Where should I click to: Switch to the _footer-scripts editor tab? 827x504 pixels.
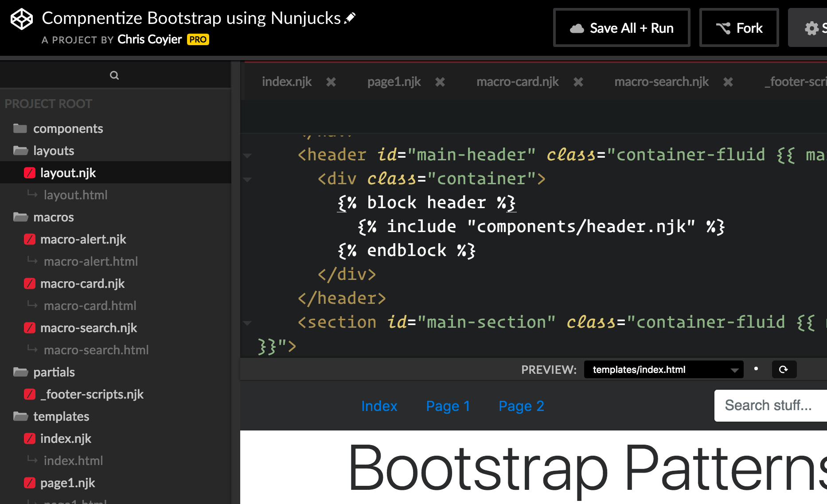pyautogui.click(x=796, y=81)
